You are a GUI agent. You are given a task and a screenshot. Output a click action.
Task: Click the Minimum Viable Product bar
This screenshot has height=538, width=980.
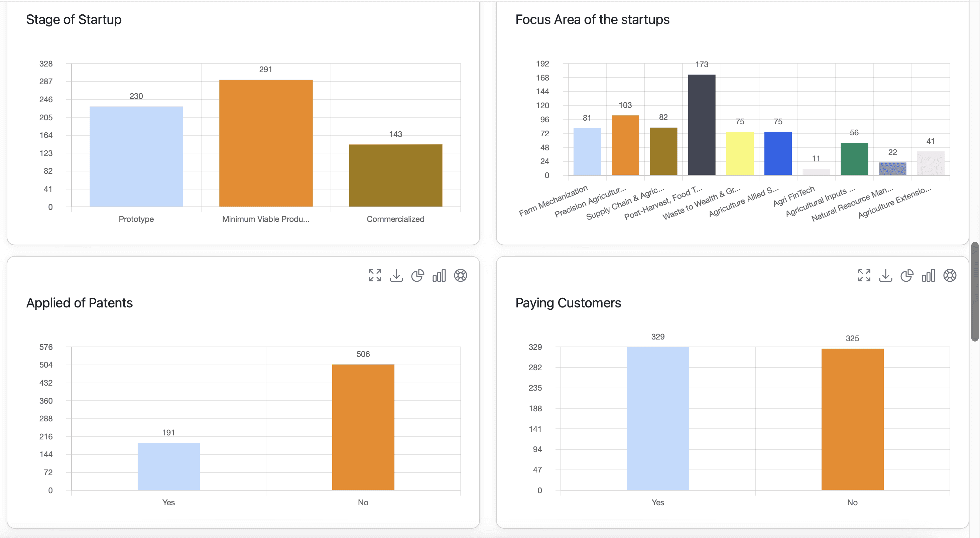click(x=265, y=143)
